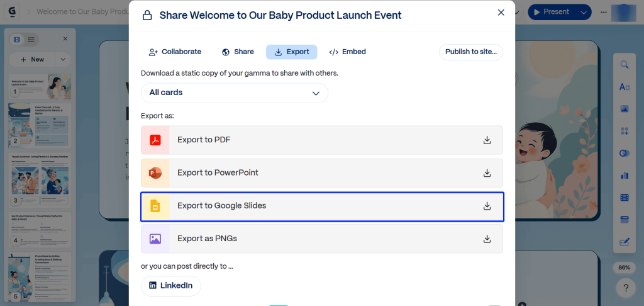Viewport: 644px width, 306px height.
Task: Select slide 3 thumbnail in the sidebar
Action: tap(40, 179)
